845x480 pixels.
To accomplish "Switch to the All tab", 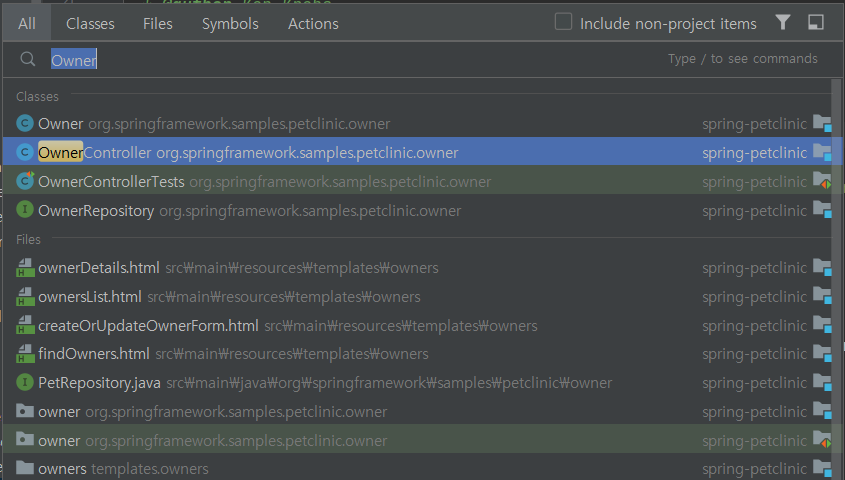I will (26, 24).
